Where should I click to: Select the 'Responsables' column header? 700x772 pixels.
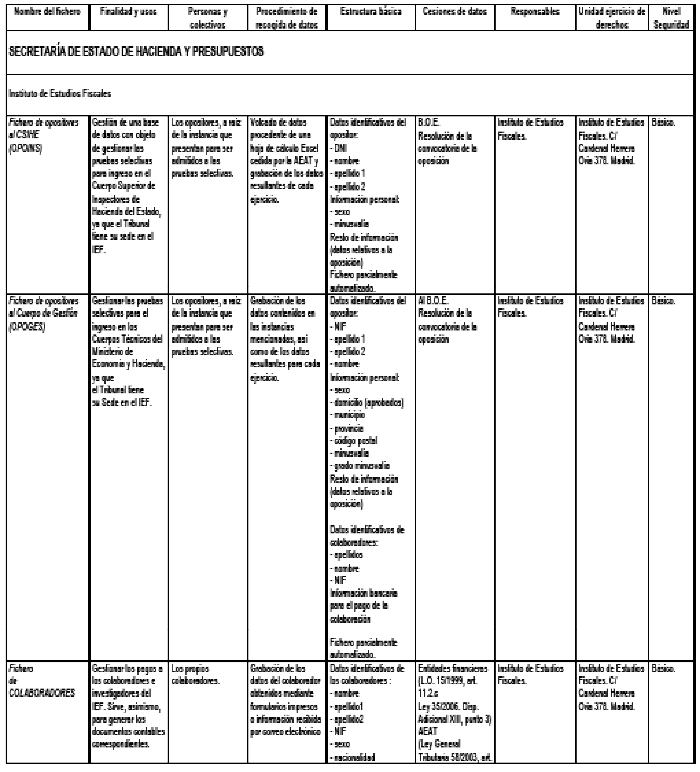535,18
